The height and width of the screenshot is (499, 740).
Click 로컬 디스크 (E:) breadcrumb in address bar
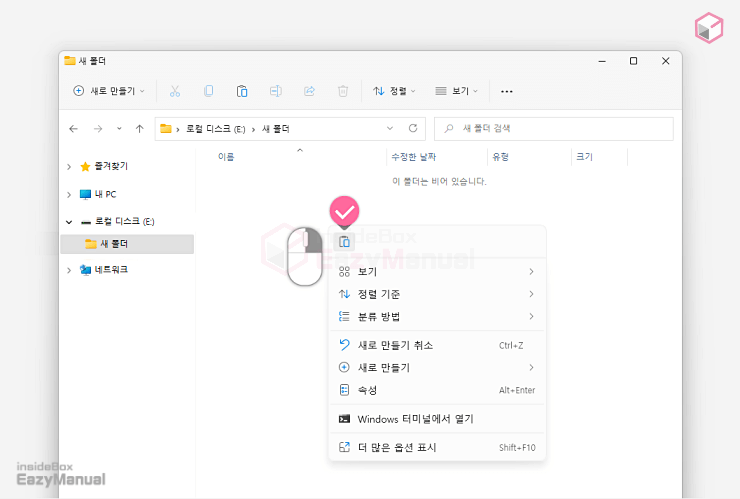(216, 128)
